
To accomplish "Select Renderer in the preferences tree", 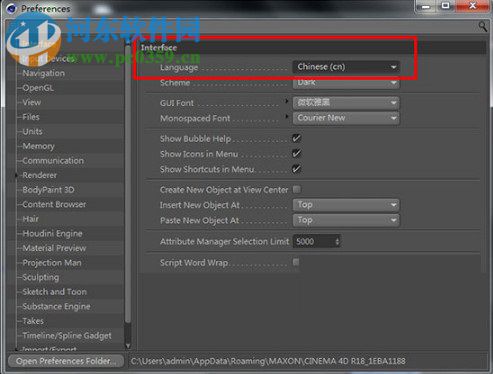I will [x=39, y=175].
